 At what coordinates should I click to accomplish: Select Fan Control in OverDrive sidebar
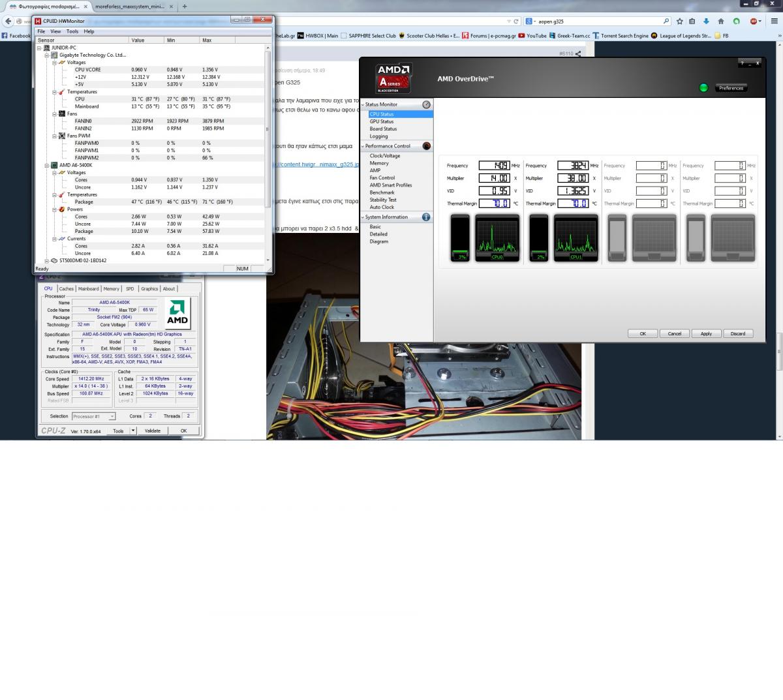382,177
